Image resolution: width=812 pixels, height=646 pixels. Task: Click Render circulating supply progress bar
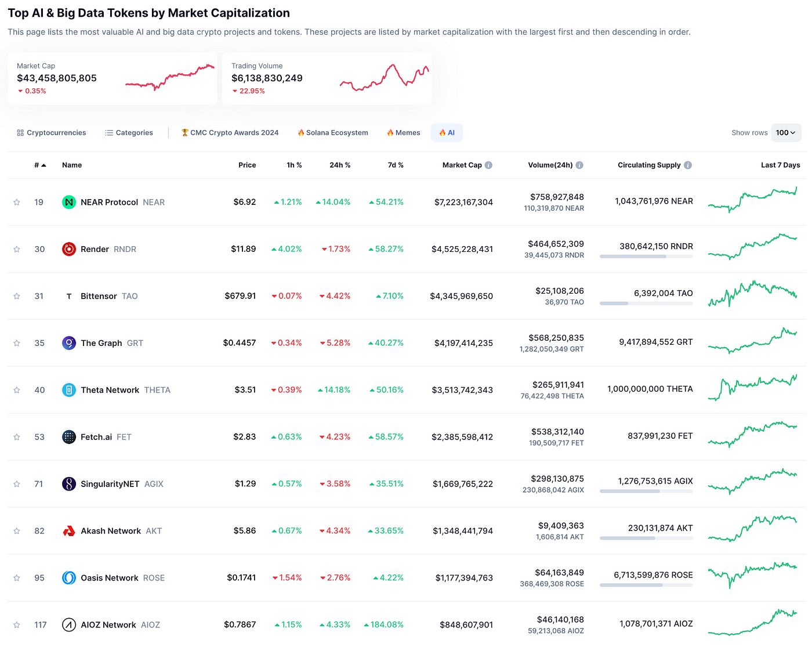[x=646, y=257]
